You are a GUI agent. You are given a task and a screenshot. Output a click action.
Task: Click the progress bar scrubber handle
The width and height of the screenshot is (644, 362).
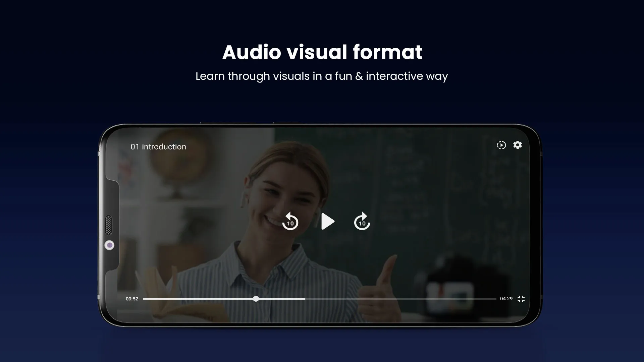click(x=256, y=299)
